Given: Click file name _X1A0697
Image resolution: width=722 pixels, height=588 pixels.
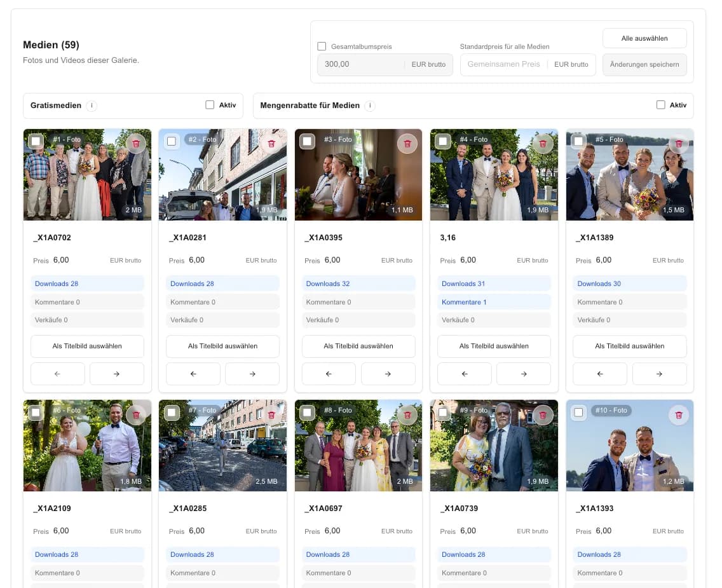Looking at the screenshot, I should (324, 509).
